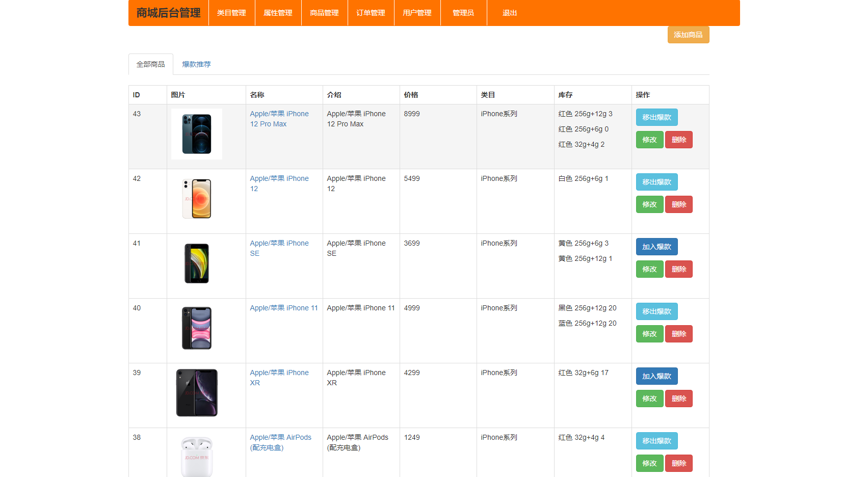Image resolution: width=868 pixels, height=477 pixels.
Task: Click stock entry 红色 256g+6g 0
Action: point(584,129)
